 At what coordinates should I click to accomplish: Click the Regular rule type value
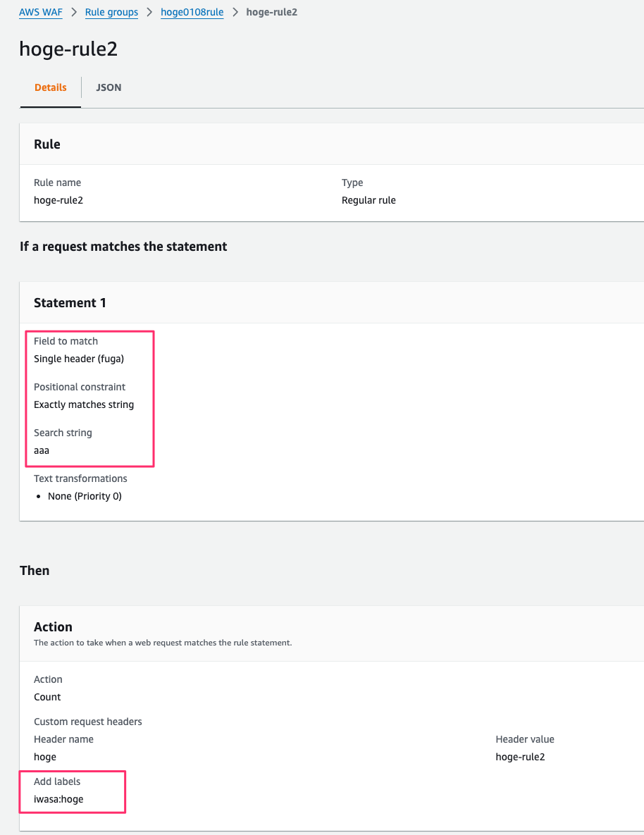coord(369,200)
